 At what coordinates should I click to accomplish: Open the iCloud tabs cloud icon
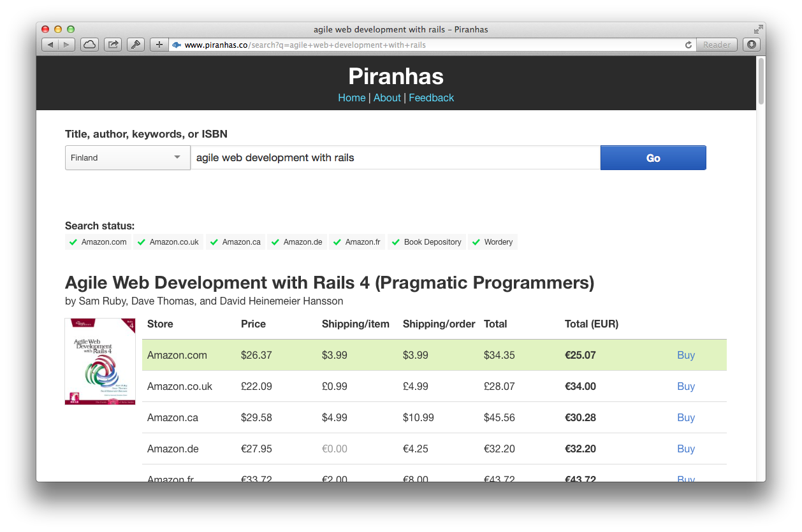point(90,45)
